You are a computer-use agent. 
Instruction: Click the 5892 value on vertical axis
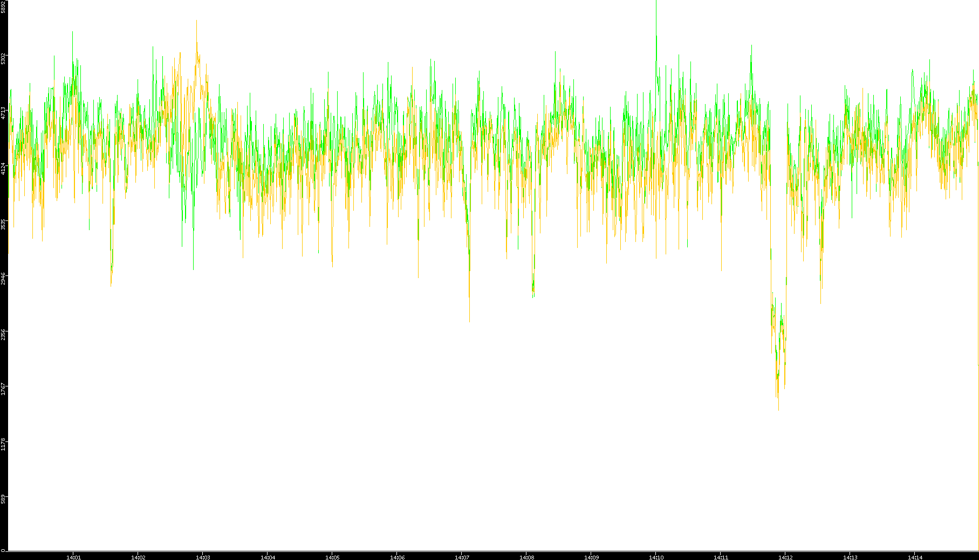(x=3, y=6)
